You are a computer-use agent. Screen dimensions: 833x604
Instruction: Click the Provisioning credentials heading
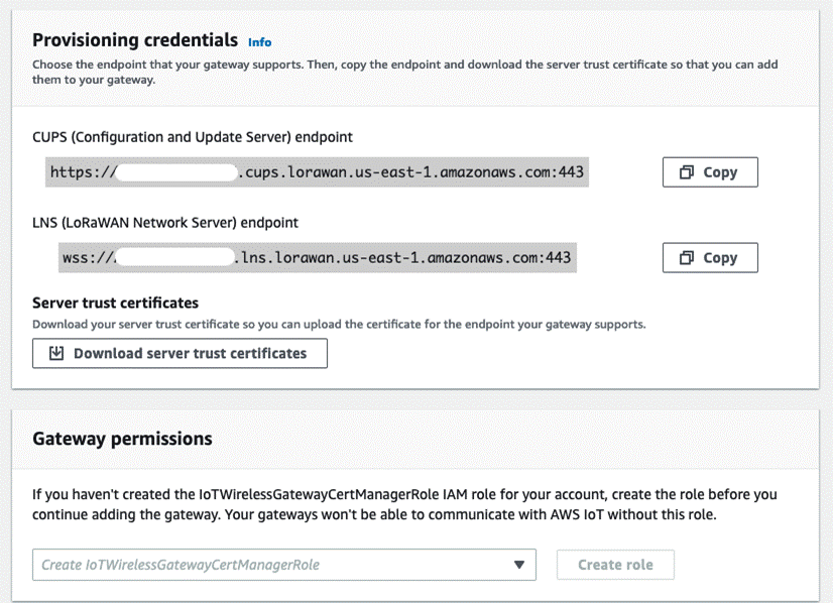135,41
